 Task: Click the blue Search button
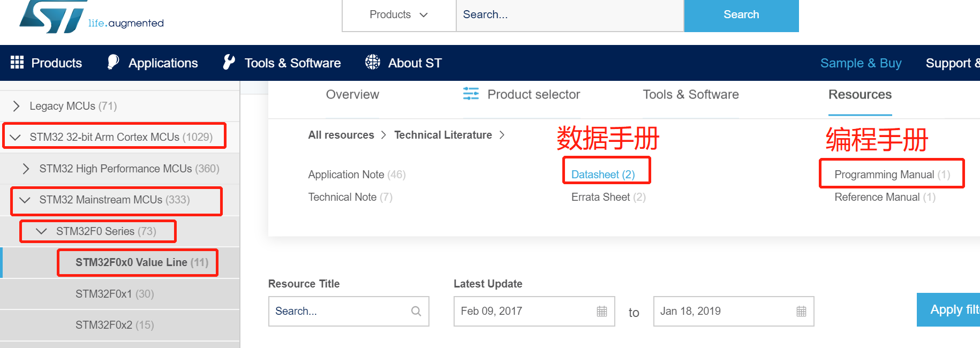point(741,16)
